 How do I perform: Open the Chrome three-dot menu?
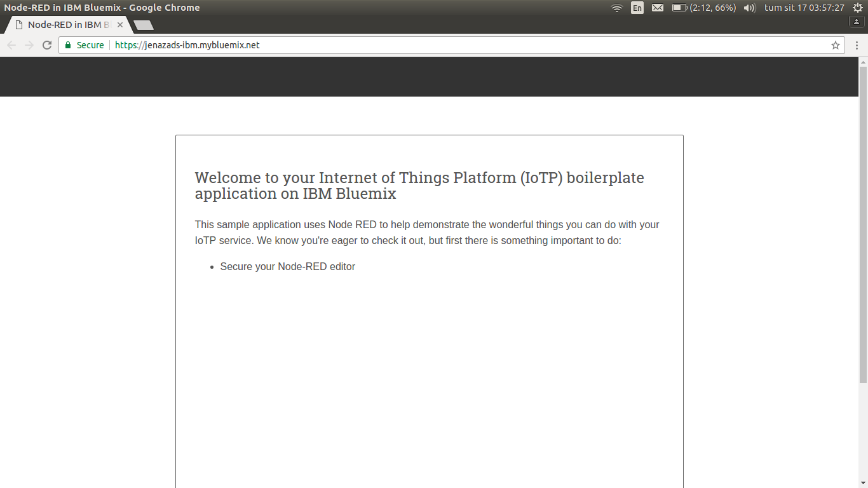click(x=857, y=45)
